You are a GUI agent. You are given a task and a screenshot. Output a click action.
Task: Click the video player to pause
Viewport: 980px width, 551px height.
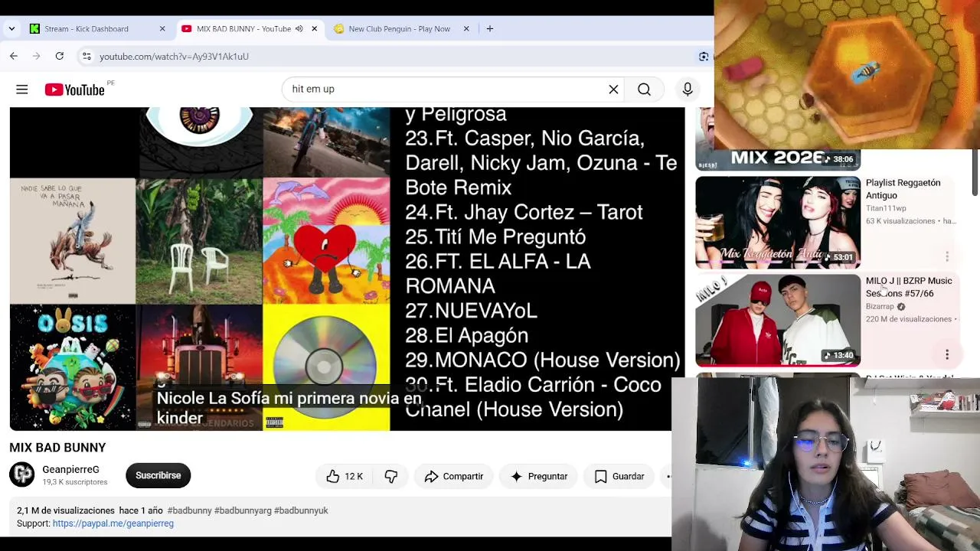[x=347, y=269]
